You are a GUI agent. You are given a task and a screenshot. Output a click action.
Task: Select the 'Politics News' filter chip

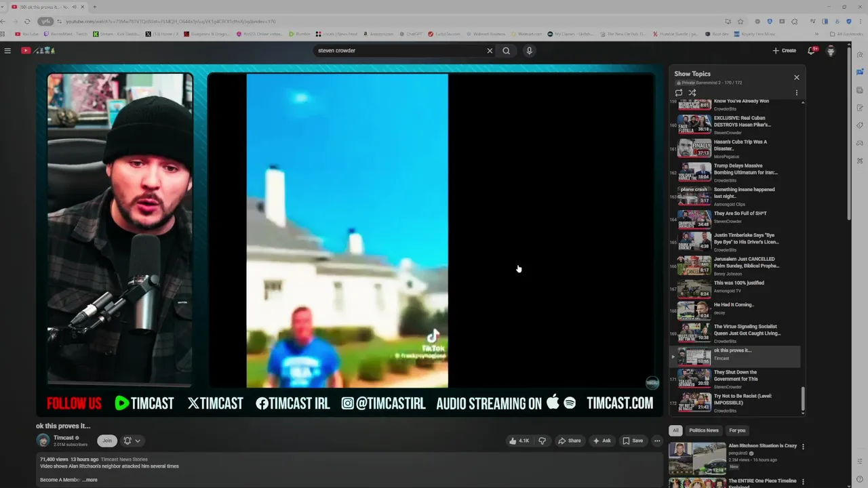pos(703,430)
